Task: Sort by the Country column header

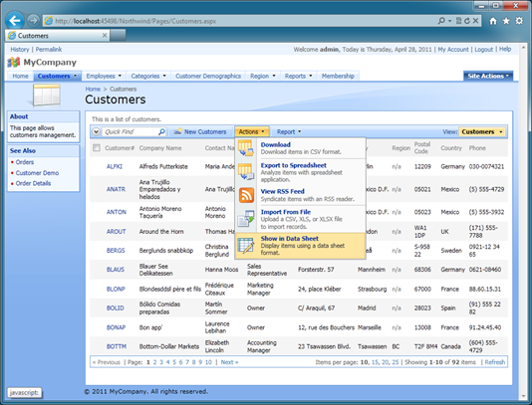Action: coord(451,148)
